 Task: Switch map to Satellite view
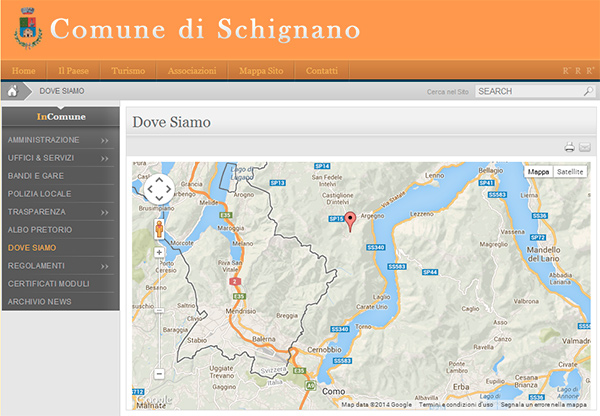pos(571,172)
